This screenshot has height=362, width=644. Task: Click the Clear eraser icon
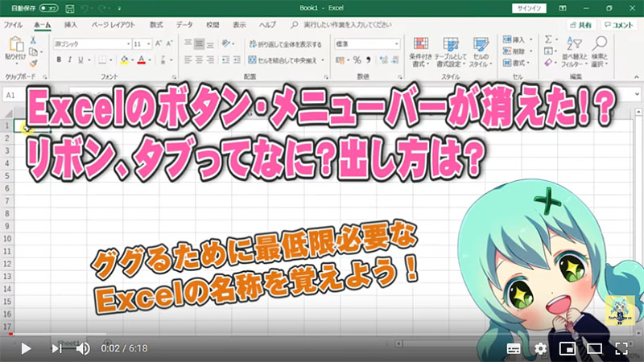click(548, 63)
